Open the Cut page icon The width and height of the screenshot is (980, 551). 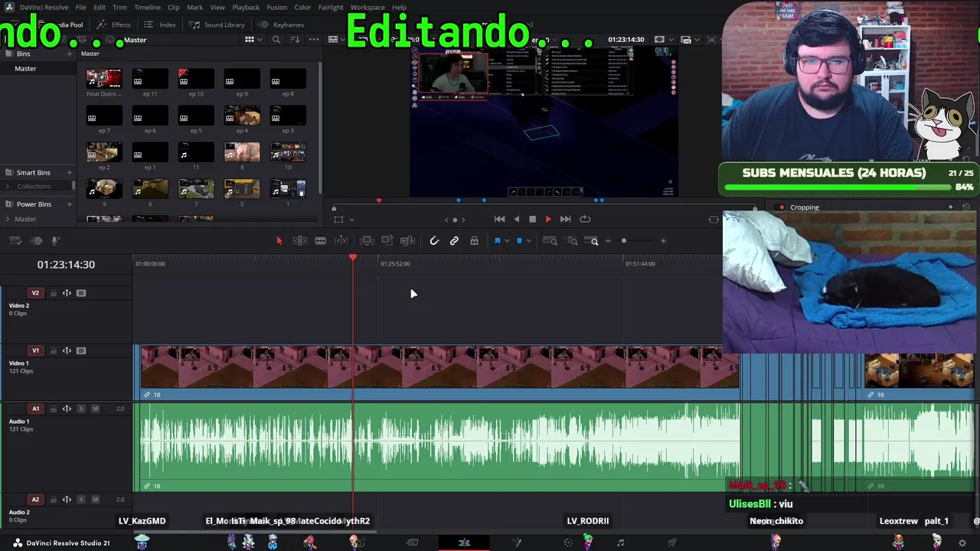412,543
